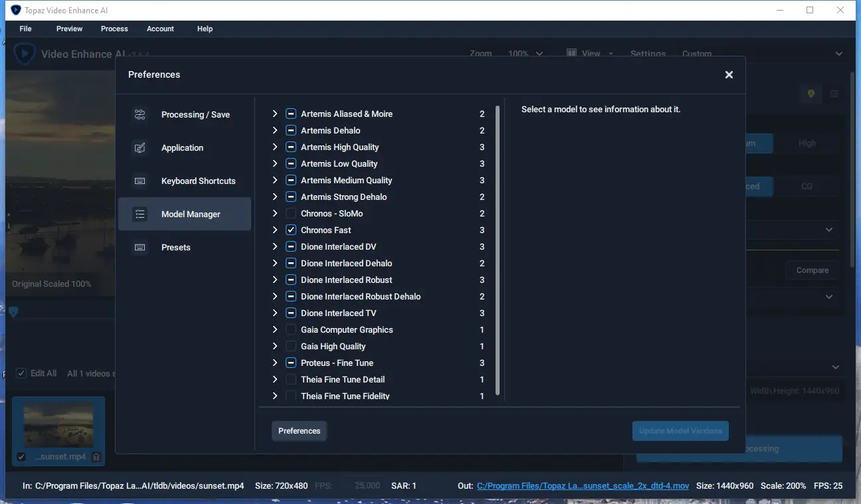Viewport: 861px width, 504px height.
Task: Click the CG option button behind the dialog
Action: coord(807,187)
